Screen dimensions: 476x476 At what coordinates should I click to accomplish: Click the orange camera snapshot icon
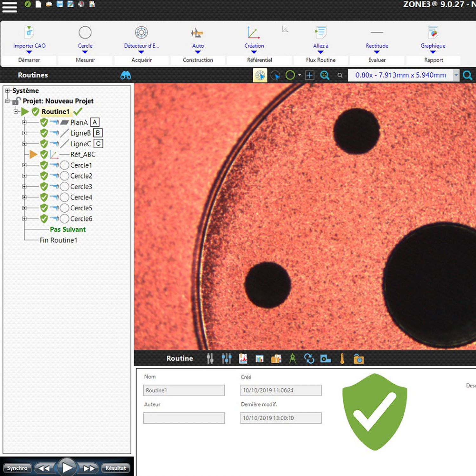(359, 359)
